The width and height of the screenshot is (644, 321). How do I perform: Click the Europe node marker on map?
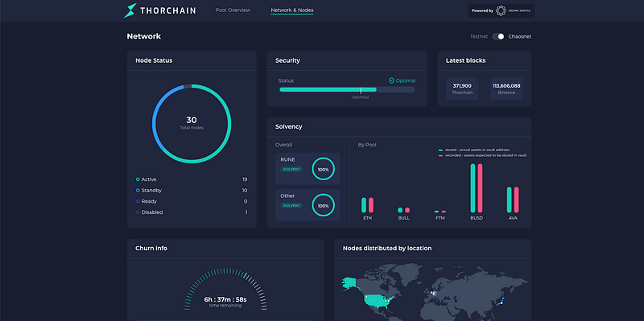434,293
